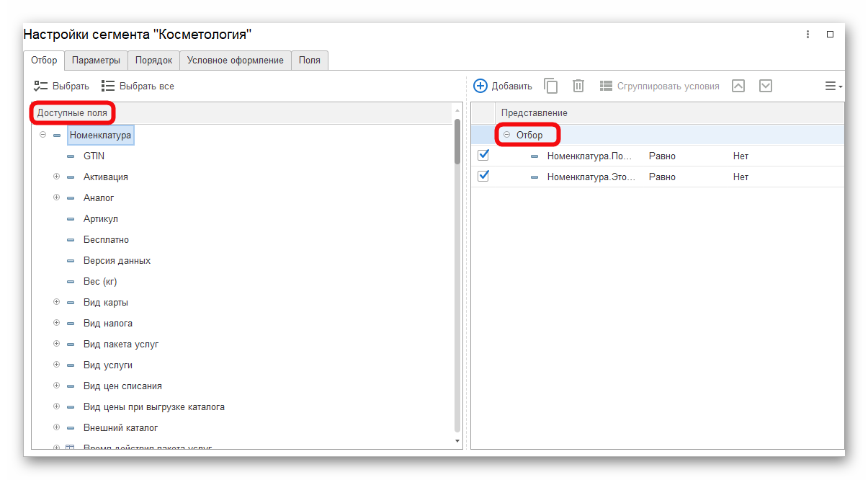This screenshot has height=480, width=868.
Task: Move condition down with arrow icon
Action: [766, 86]
